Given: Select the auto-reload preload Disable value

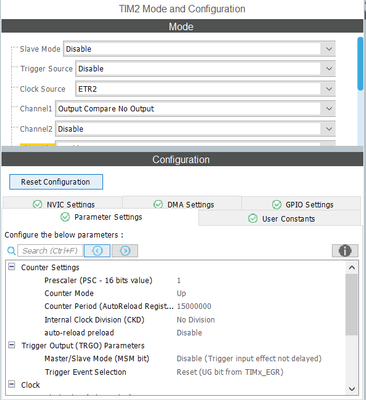Looking at the screenshot, I should point(189,333).
